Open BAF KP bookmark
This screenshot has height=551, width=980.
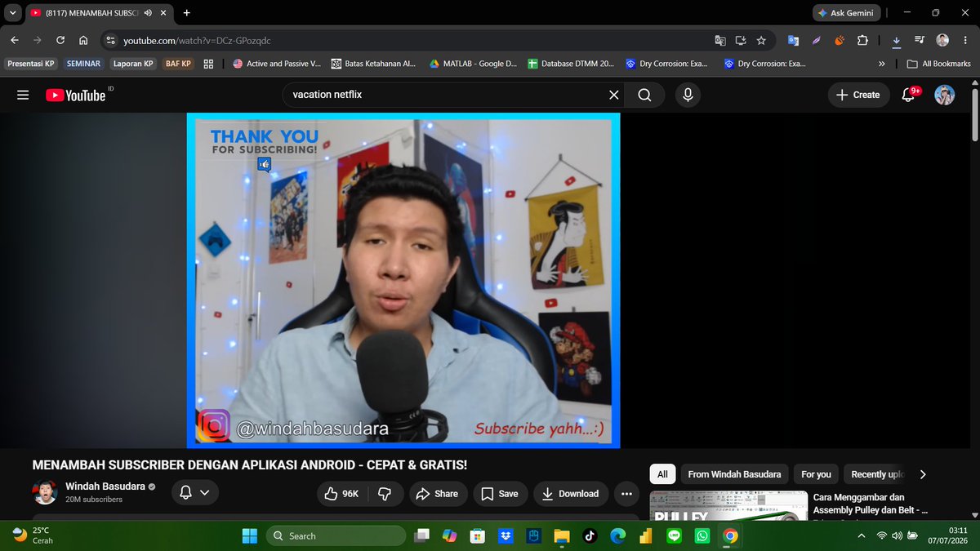tap(178, 64)
